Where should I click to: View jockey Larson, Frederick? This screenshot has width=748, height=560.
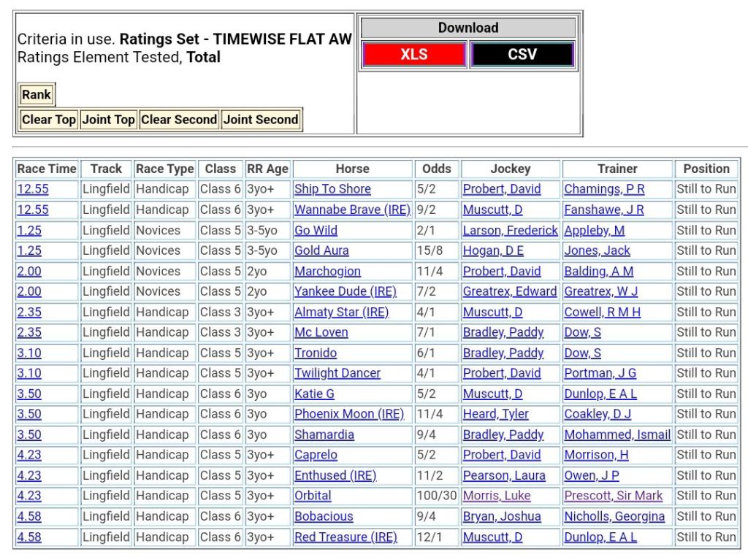510,230
